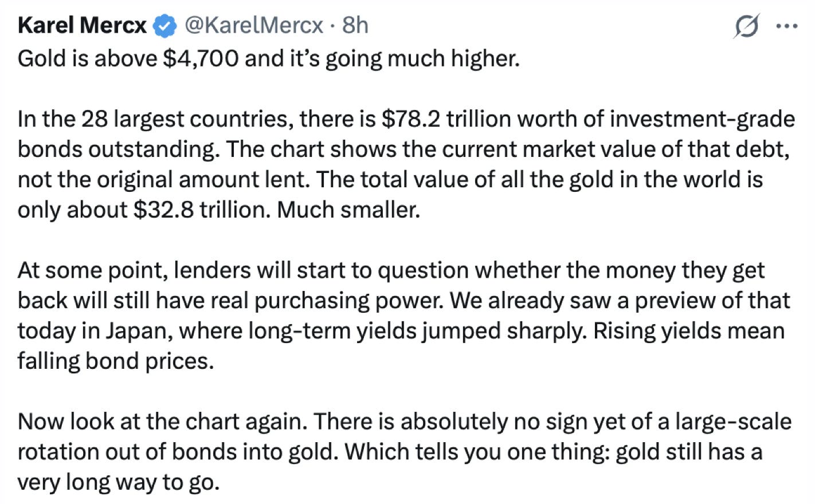Screen dimensions: 815x504
Task: Click the @KarelMercx handle
Action: point(254,26)
